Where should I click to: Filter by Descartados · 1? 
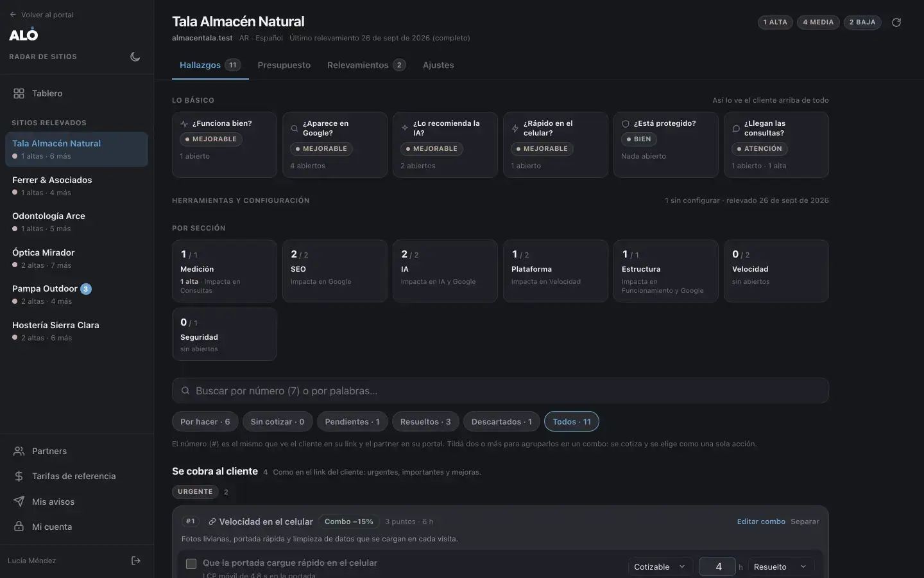(x=502, y=422)
